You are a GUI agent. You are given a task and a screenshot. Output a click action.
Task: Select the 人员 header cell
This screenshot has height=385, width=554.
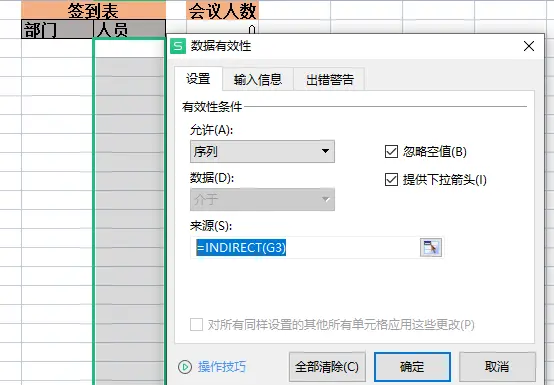(129, 29)
